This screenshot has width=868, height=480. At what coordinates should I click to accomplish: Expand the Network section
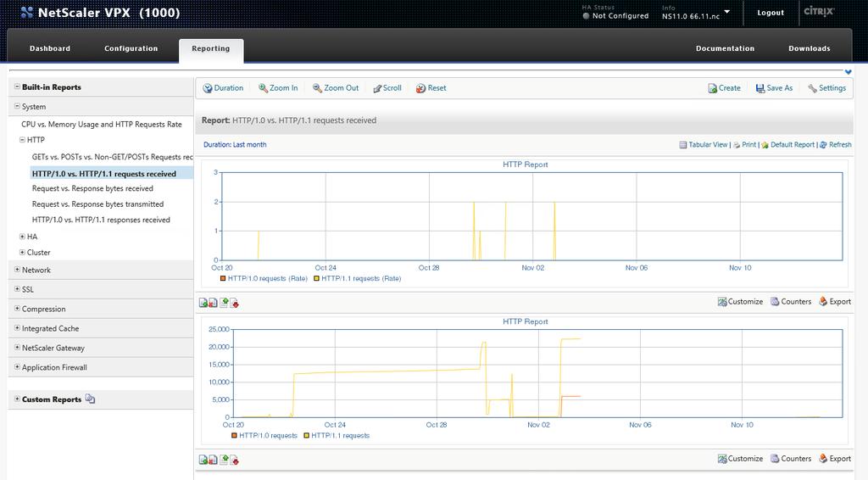pos(17,270)
